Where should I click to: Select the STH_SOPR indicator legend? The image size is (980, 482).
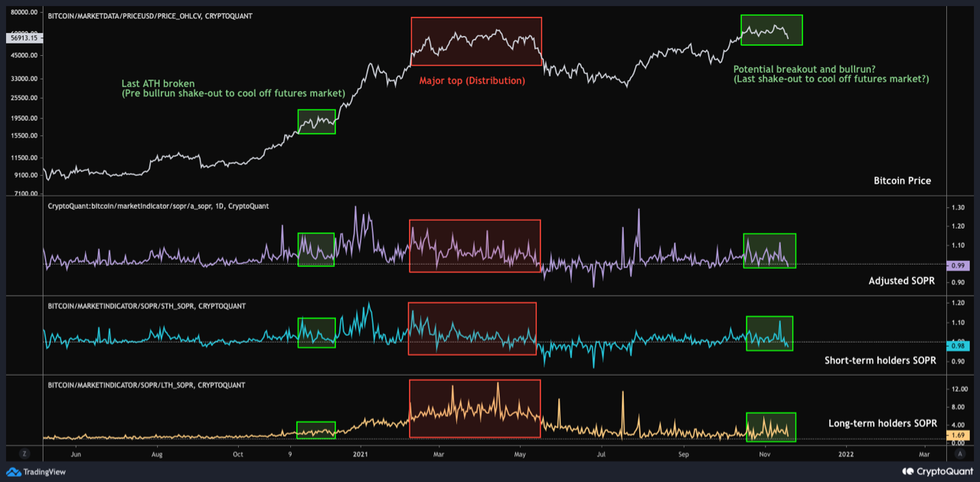pos(146,306)
